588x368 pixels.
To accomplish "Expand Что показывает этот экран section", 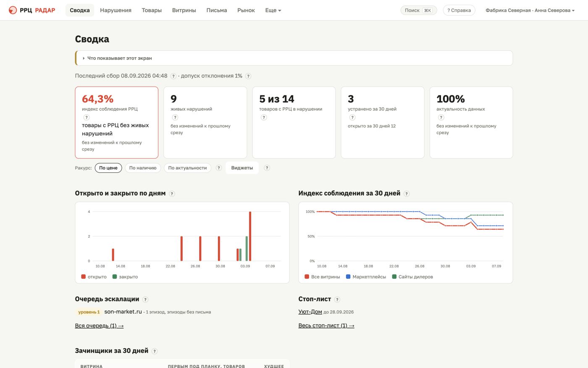I will [x=294, y=58].
